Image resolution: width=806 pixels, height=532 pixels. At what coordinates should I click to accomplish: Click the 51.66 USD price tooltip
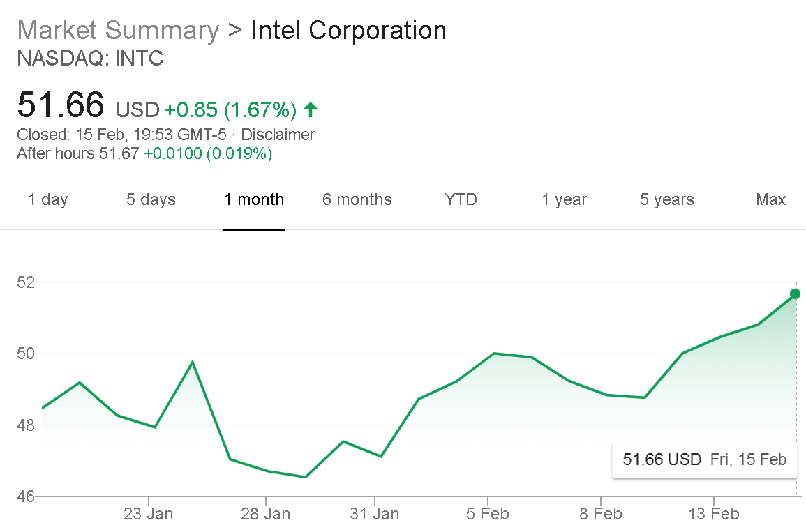pos(704,459)
